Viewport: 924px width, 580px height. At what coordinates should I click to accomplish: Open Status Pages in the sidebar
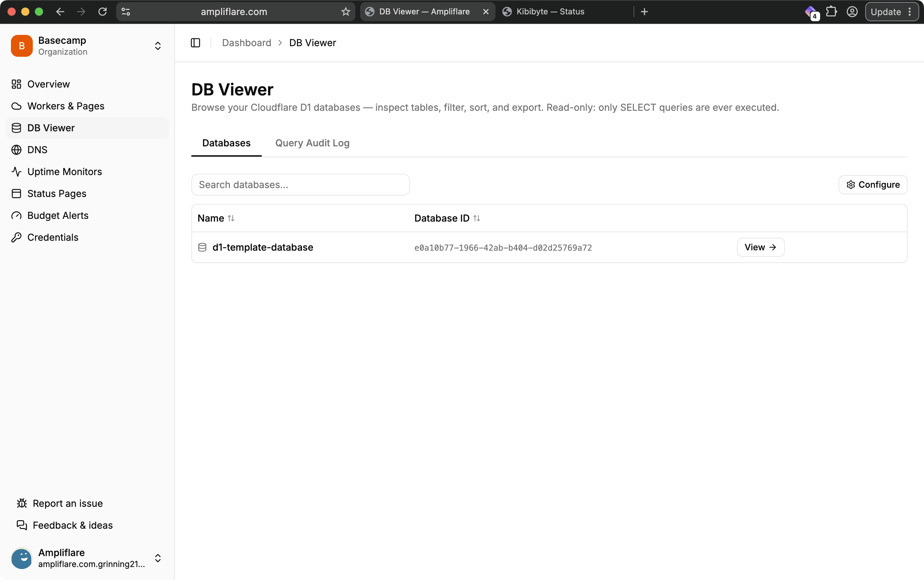[x=87, y=193]
